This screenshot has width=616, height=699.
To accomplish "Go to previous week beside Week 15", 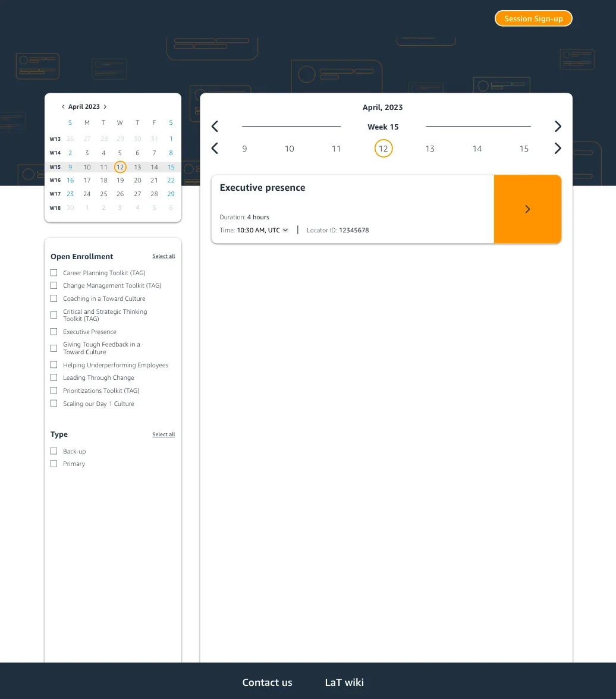I will click(x=215, y=127).
